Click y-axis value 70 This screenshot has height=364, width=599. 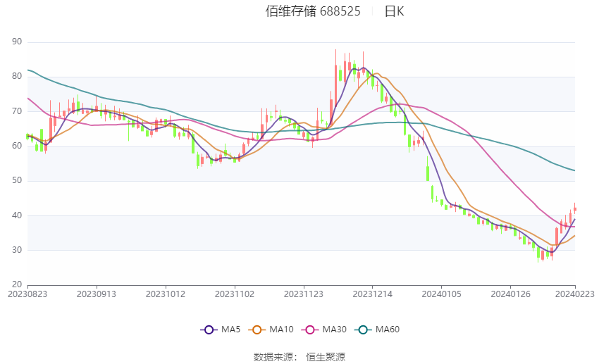click(x=17, y=111)
